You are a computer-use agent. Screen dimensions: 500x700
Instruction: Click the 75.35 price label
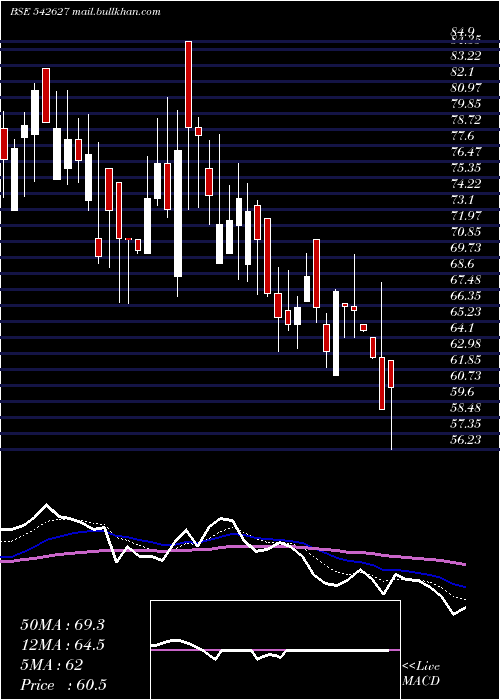click(466, 168)
